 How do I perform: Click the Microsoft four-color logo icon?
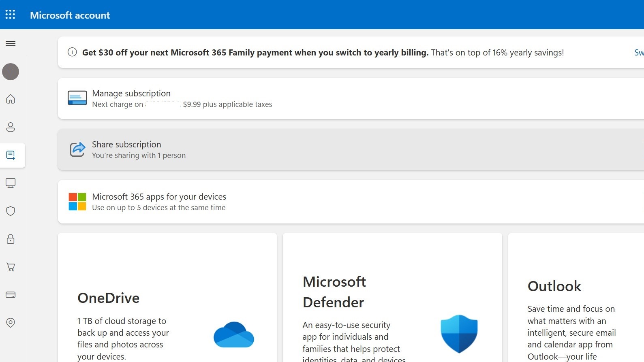click(x=77, y=202)
